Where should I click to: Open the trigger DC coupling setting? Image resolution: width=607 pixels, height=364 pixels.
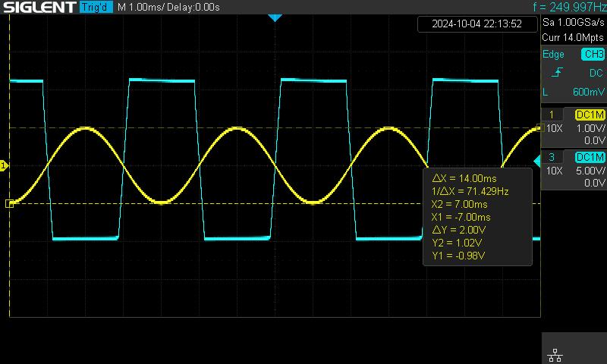point(595,73)
